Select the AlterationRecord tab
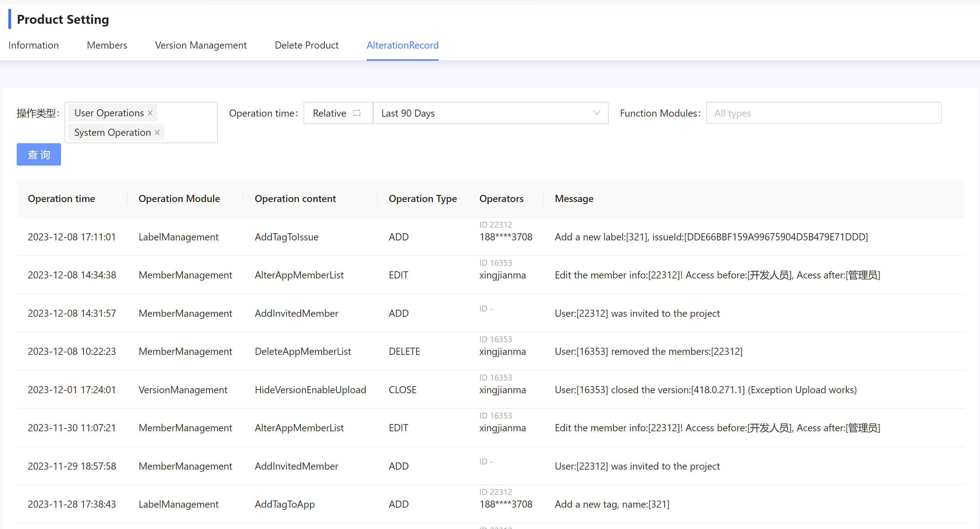The height and width of the screenshot is (529, 980). coord(403,45)
